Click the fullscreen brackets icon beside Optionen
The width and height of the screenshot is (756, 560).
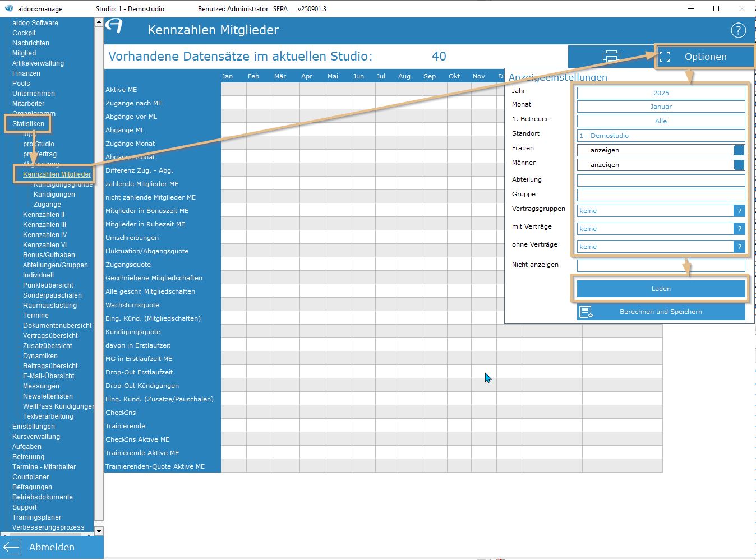(665, 57)
